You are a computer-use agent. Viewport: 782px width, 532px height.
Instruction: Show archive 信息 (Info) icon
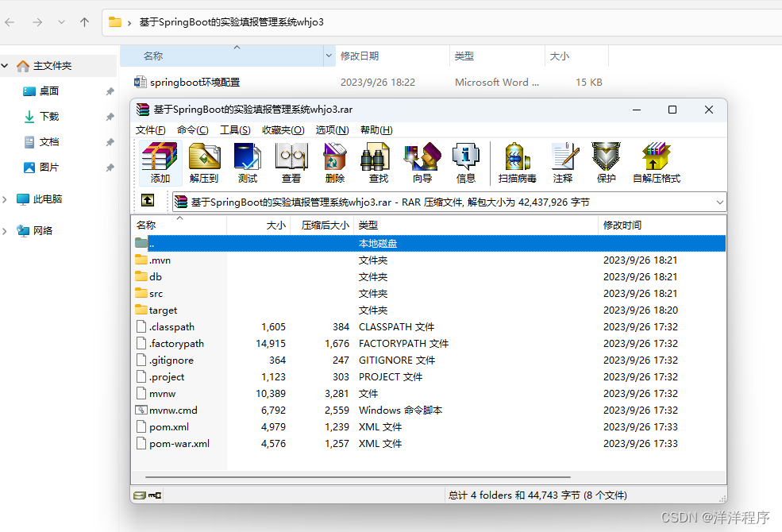pos(465,162)
